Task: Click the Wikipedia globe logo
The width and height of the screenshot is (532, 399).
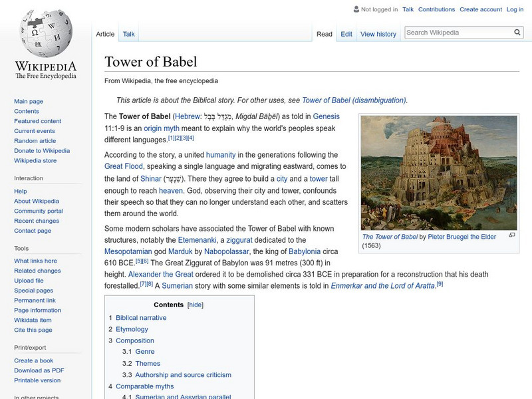Action: click(46, 33)
